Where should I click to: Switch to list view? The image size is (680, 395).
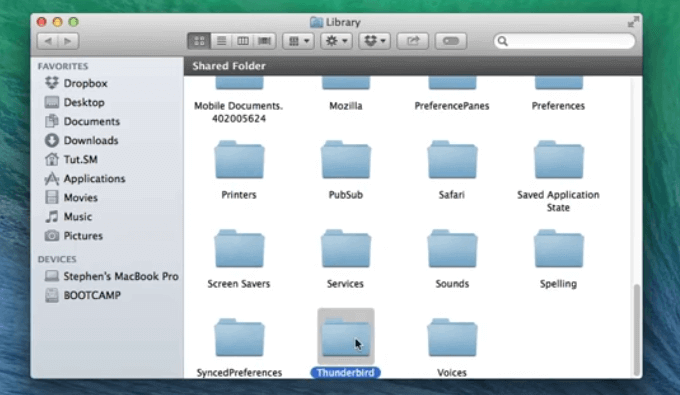click(221, 41)
